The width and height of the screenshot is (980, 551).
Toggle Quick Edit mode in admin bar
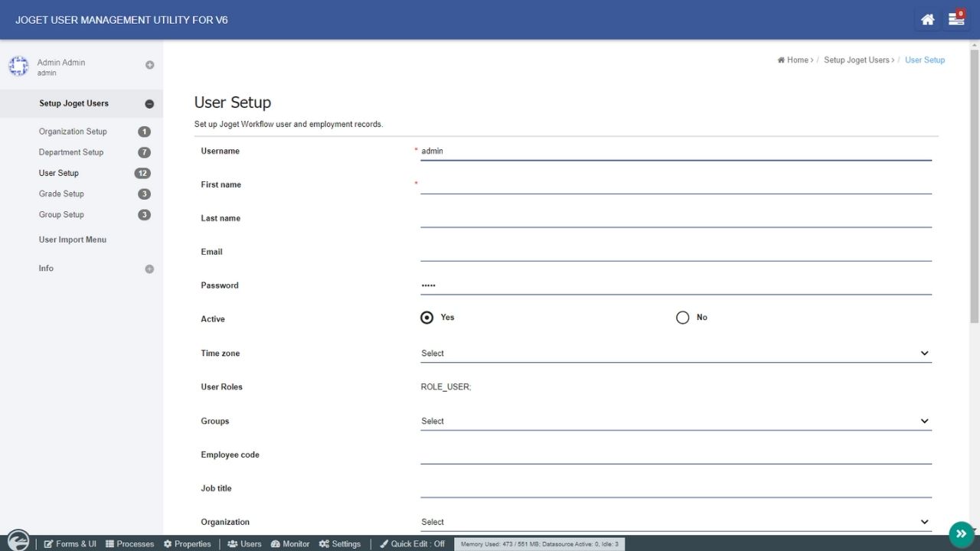click(x=412, y=544)
